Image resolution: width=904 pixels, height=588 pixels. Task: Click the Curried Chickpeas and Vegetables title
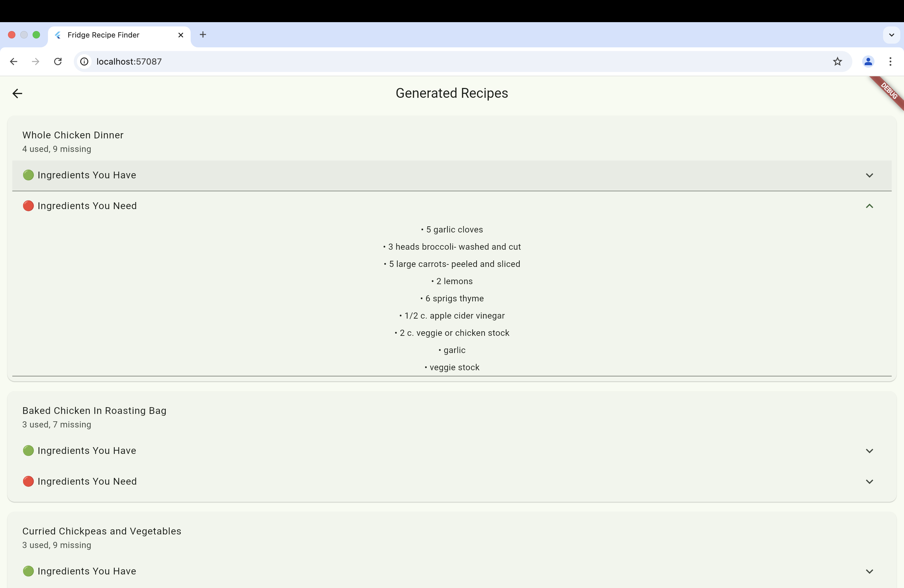point(102,531)
